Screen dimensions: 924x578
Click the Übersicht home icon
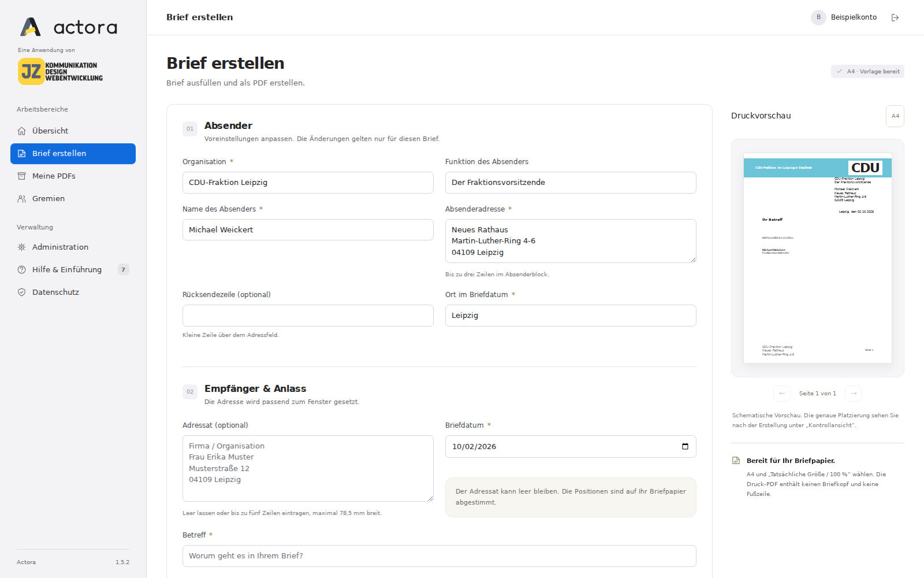(x=21, y=131)
